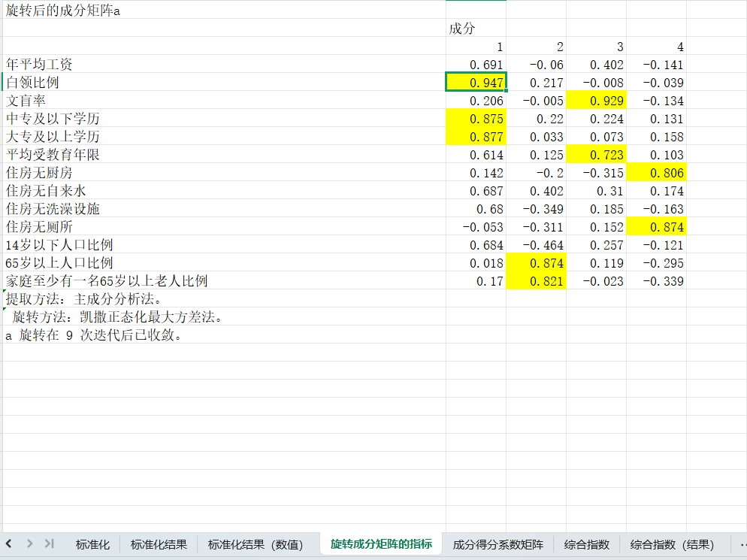Switch to the 标准化结果 sheet tab
Screen dimensions: 747x560
[159, 544]
